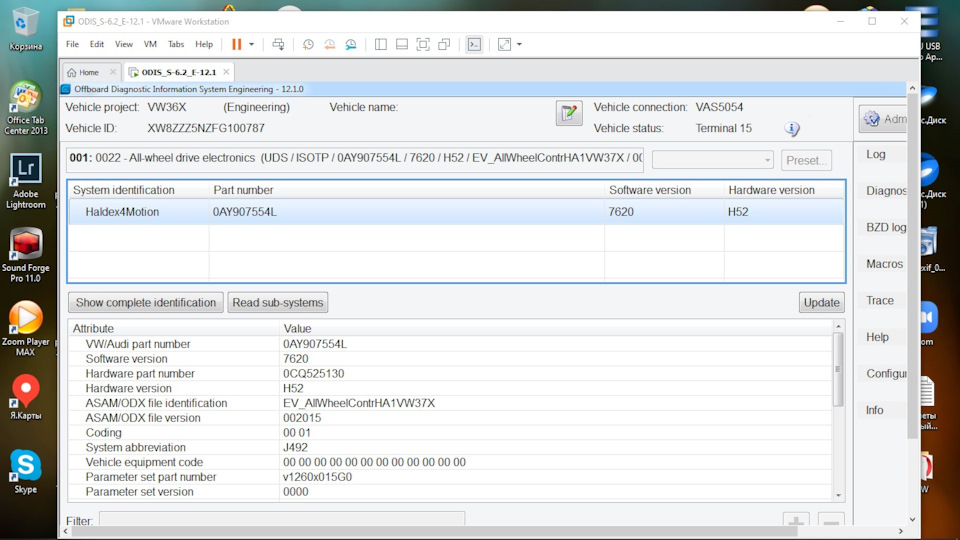Open the Help menu in VMware
The height and width of the screenshot is (540, 960).
pos(204,44)
